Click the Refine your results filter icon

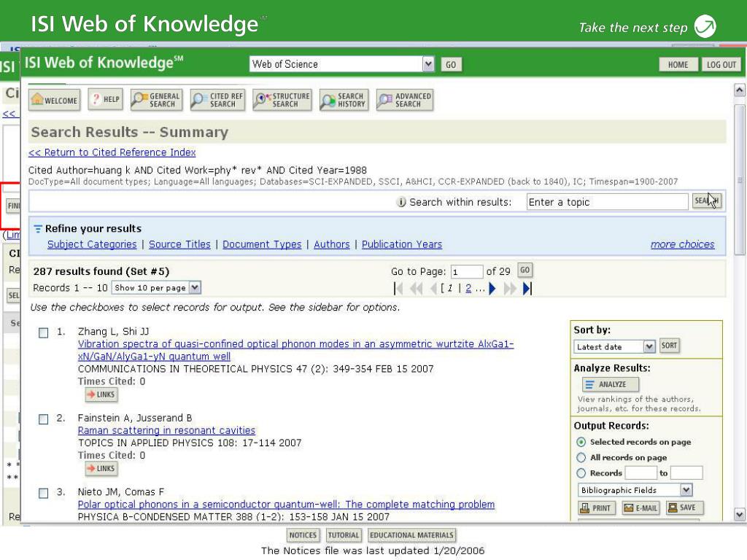pyautogui.click(x=38, y=229)
